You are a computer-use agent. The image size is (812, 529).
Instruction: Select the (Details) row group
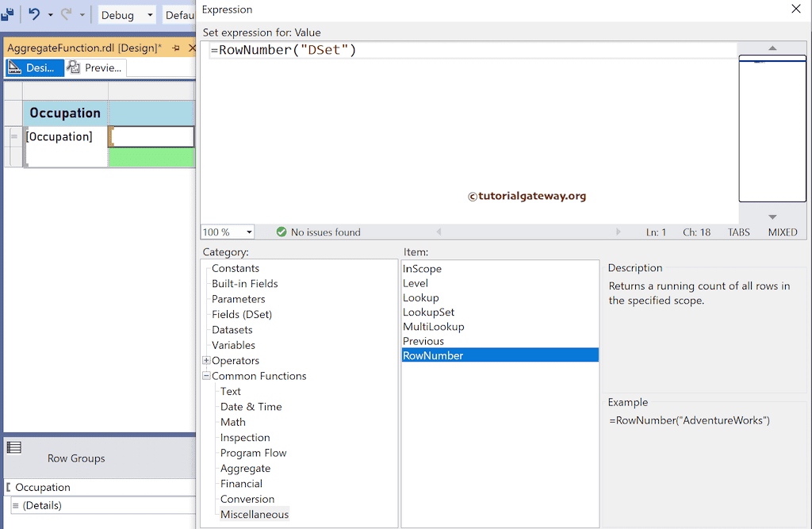pos(44,505)
